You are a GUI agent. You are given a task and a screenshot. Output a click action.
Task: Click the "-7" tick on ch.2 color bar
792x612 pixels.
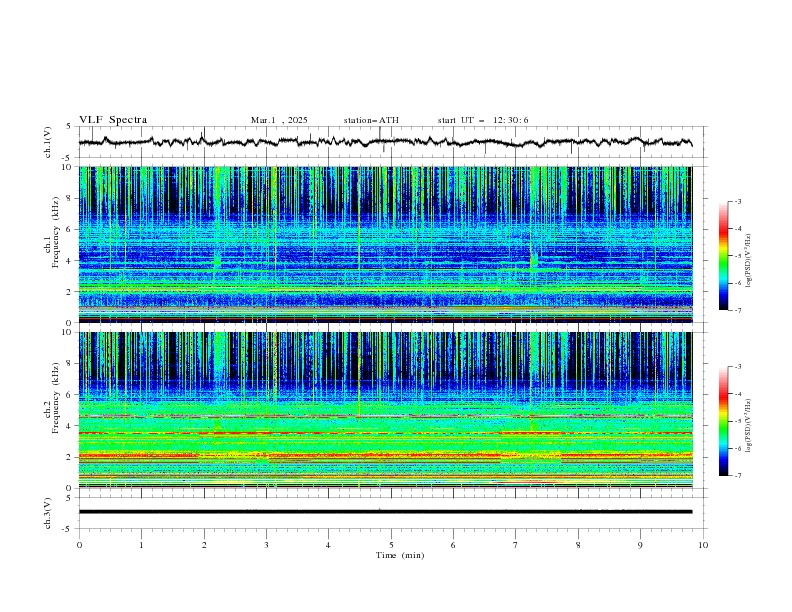click(738, 475)
